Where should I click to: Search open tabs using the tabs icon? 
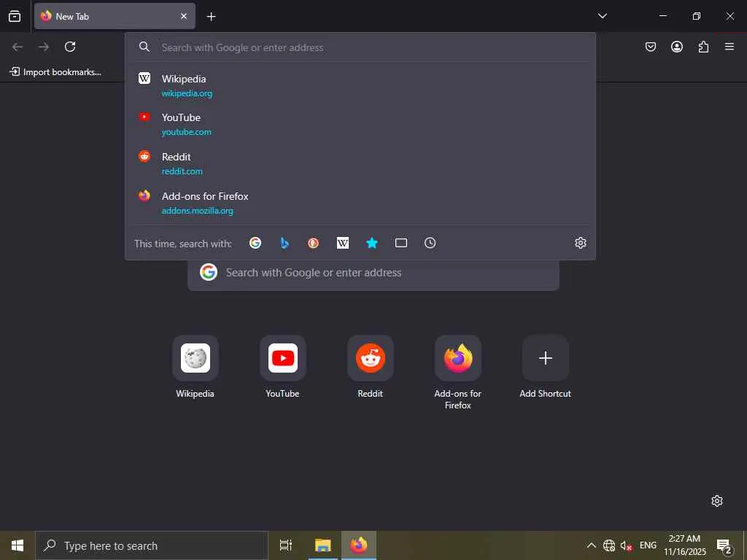[x=401, y=244]
